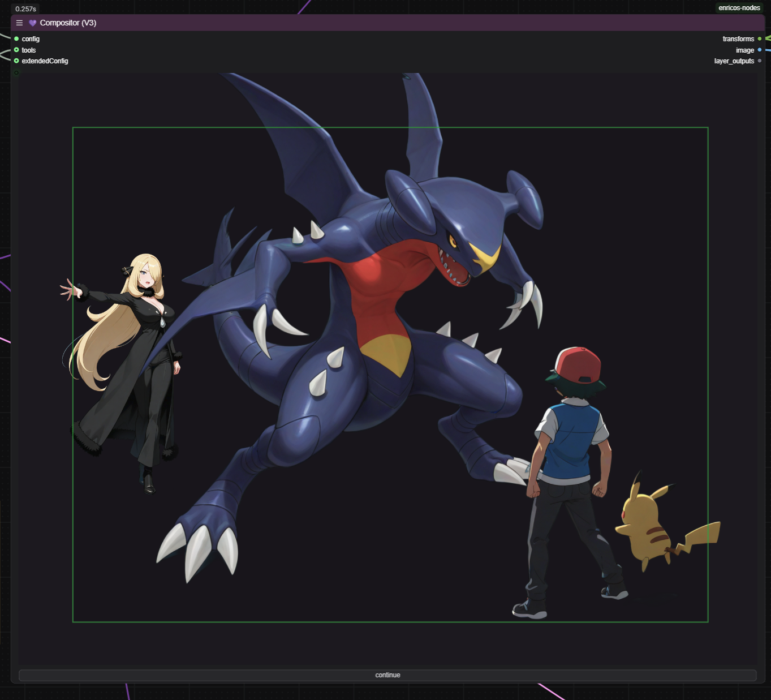
Task: Click the extendedConfig label text
Action: 45,61
